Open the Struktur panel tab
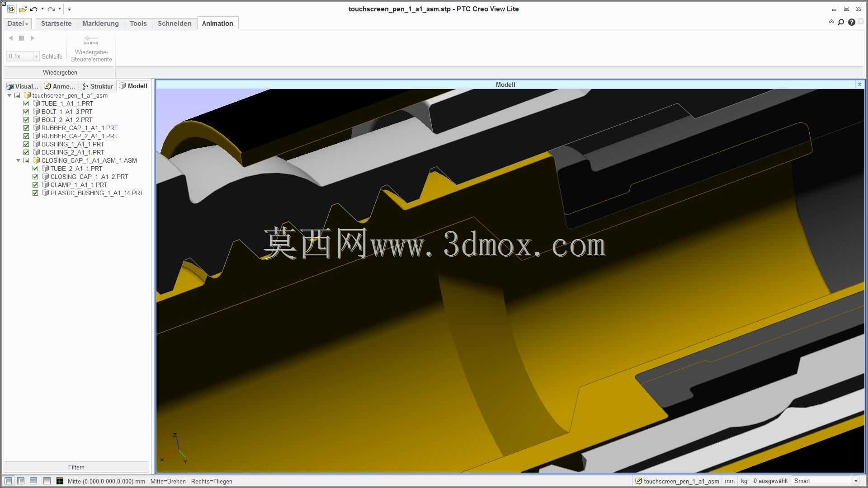 [x=98, y=86]
